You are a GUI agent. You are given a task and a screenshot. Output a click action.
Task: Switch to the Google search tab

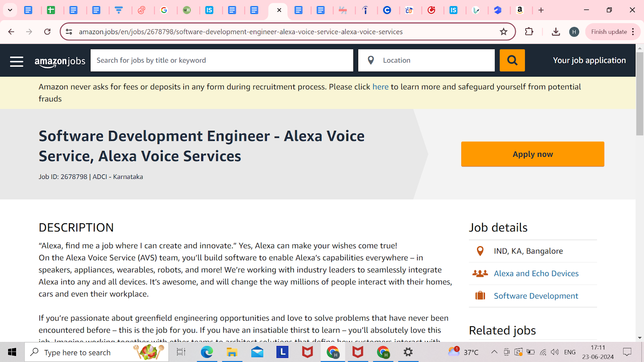[164, 10]
